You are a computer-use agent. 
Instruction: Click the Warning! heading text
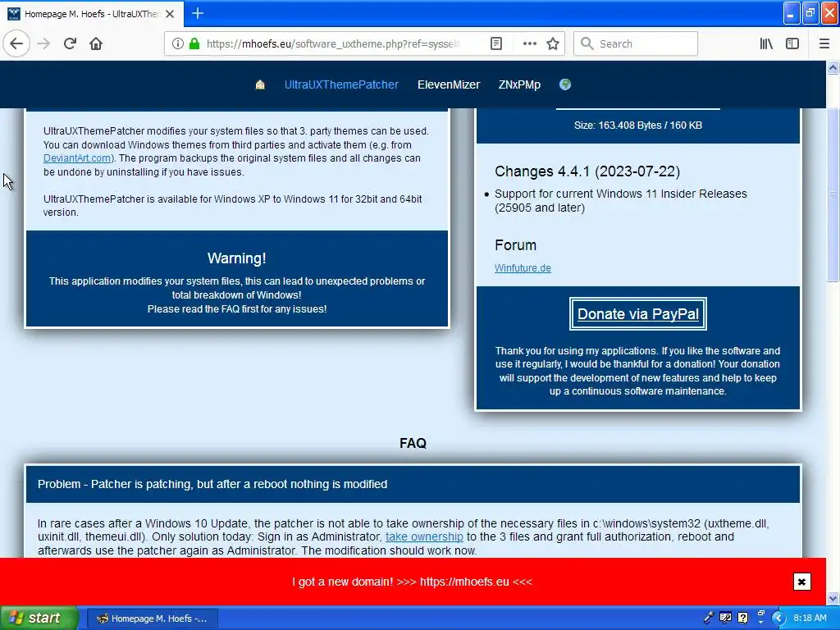[x=237, y=258]
